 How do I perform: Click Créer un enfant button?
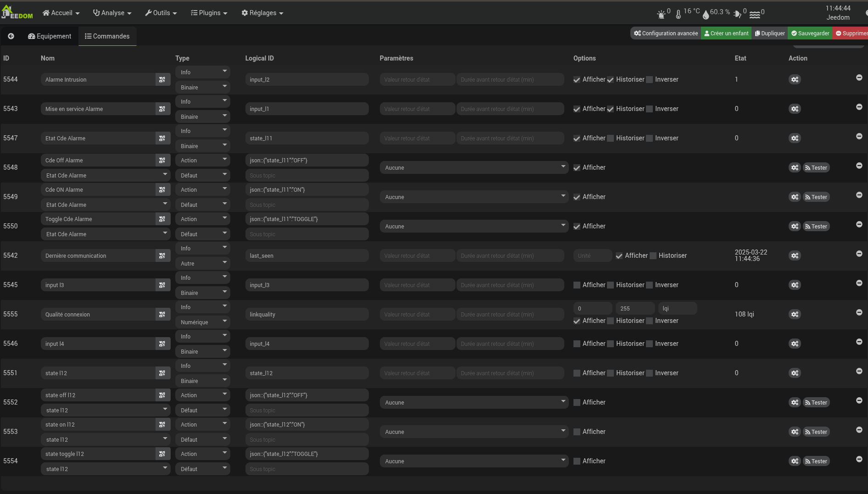[x=726, y=33]
